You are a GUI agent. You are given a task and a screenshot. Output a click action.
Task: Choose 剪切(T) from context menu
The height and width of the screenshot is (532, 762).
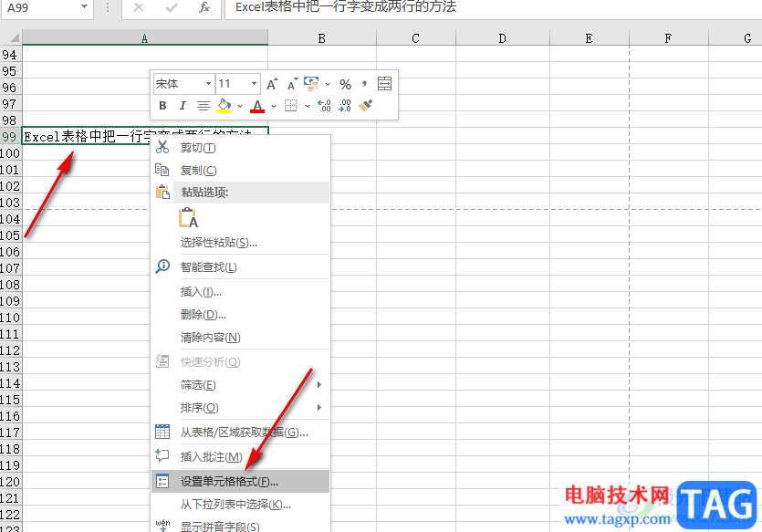(241, 148)
